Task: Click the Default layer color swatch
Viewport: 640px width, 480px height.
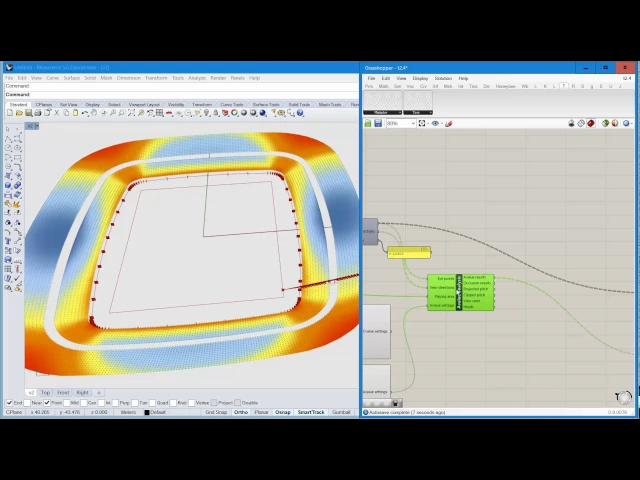Action: click(x=147, y=412)
